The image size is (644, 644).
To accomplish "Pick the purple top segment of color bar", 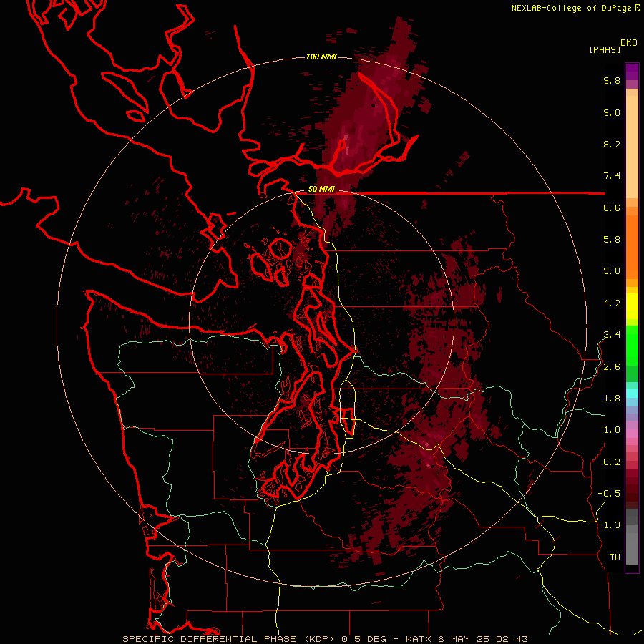I will [x=632, y=72].
